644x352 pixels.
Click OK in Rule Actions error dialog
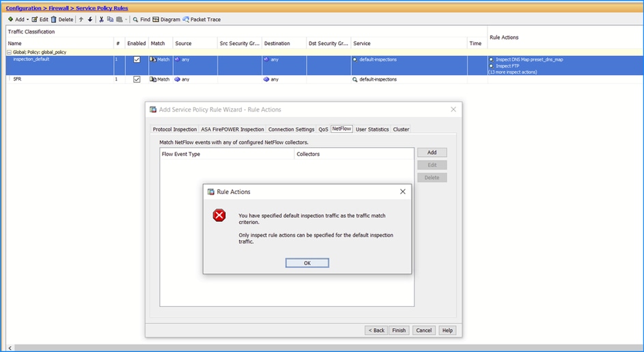click(307, 263)
